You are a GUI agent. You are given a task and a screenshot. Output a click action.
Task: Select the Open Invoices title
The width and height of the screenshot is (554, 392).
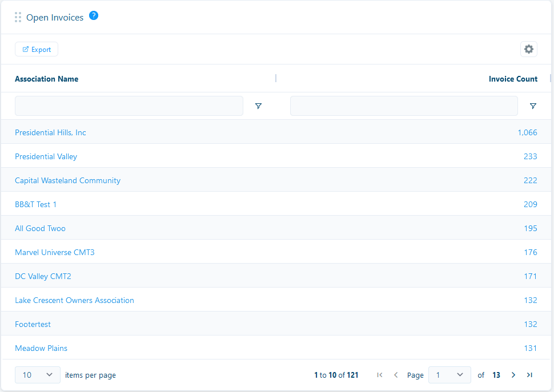[55, 18]
